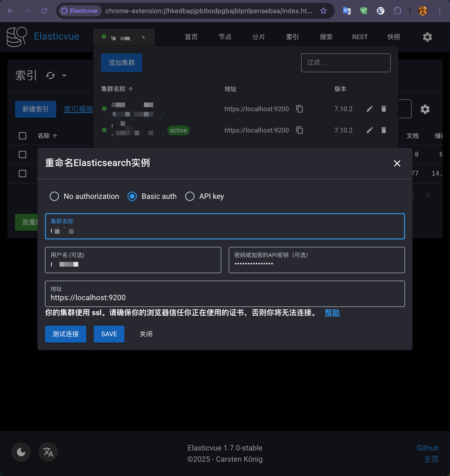
Task: Click the copy address icon in first cluster row
Action: [299, 109]
